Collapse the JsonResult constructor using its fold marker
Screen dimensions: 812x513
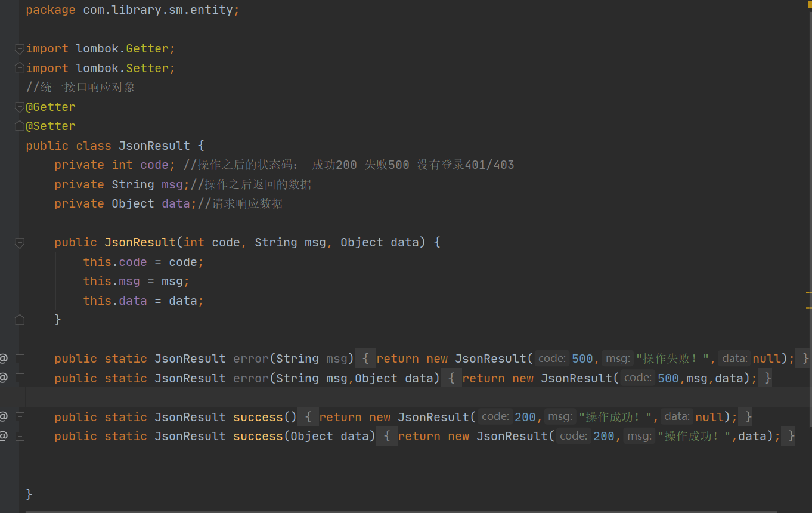20,243
